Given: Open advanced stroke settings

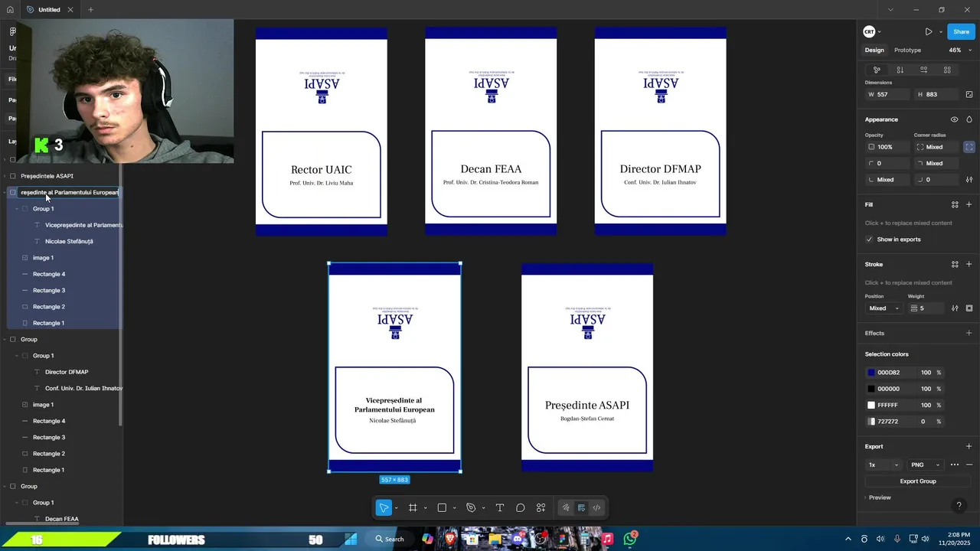Looking at the screenshot, I should [x=955, y=308].
